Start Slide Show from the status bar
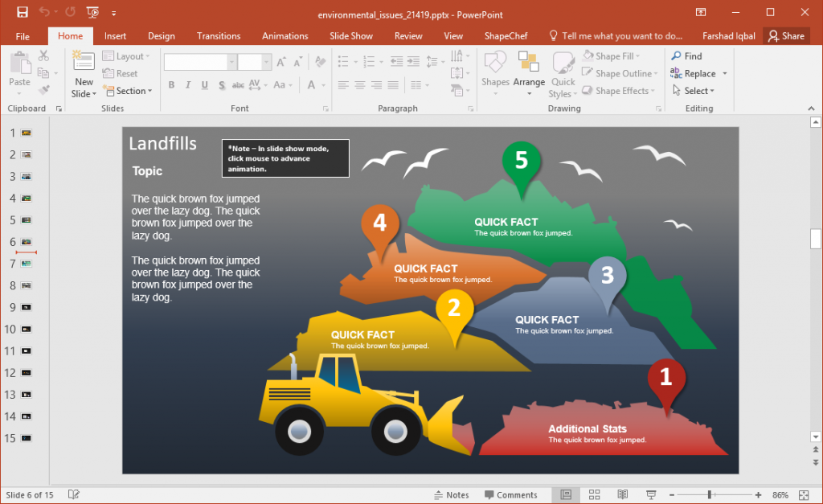The image size is (823, 504). point(648,494)
